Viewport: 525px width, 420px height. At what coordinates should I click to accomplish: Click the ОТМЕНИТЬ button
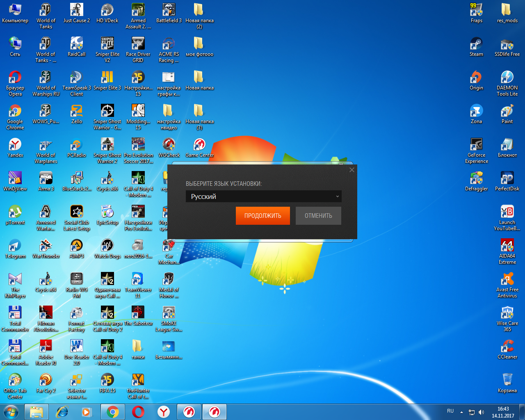tap(318, 216)
